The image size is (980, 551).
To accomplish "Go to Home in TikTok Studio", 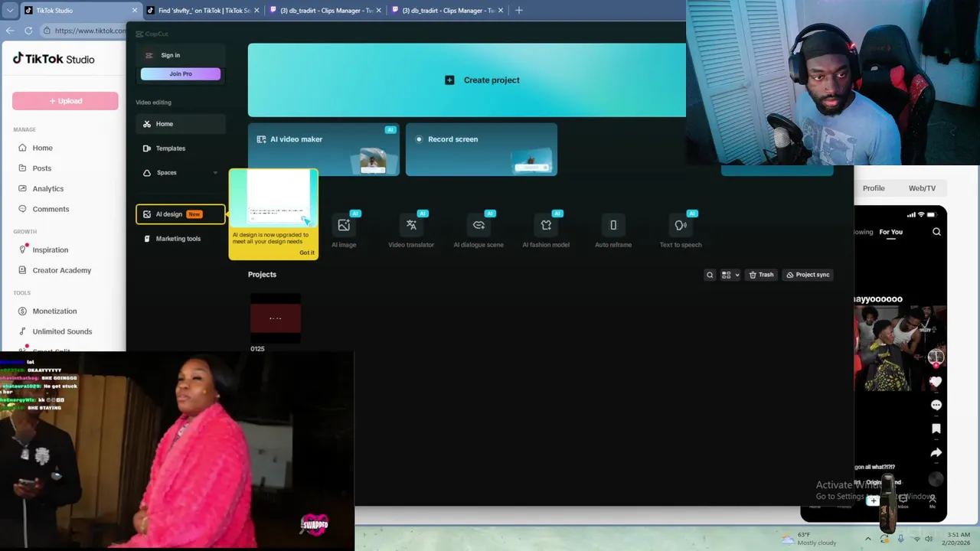I will coord(42,148).
